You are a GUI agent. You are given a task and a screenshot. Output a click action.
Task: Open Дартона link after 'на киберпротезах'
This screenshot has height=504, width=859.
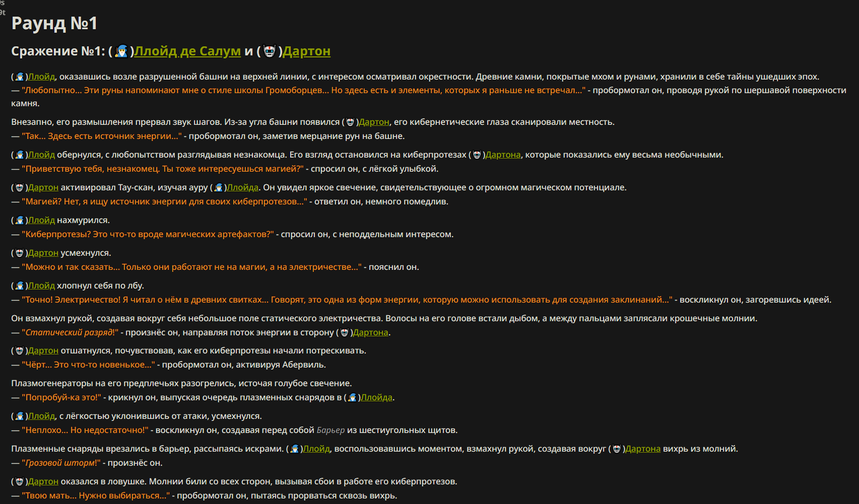click(503, 155)
